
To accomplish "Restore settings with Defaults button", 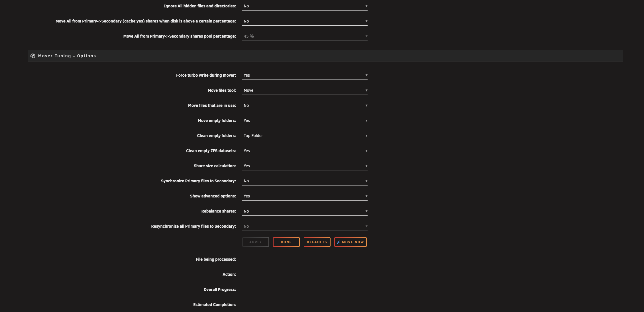I will click(317, 242).
